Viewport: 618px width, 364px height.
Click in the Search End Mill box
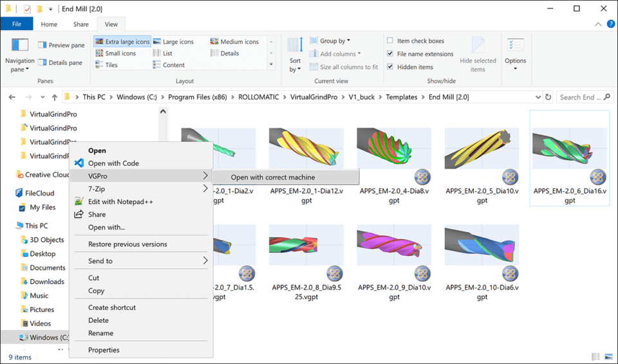point(585,97)
